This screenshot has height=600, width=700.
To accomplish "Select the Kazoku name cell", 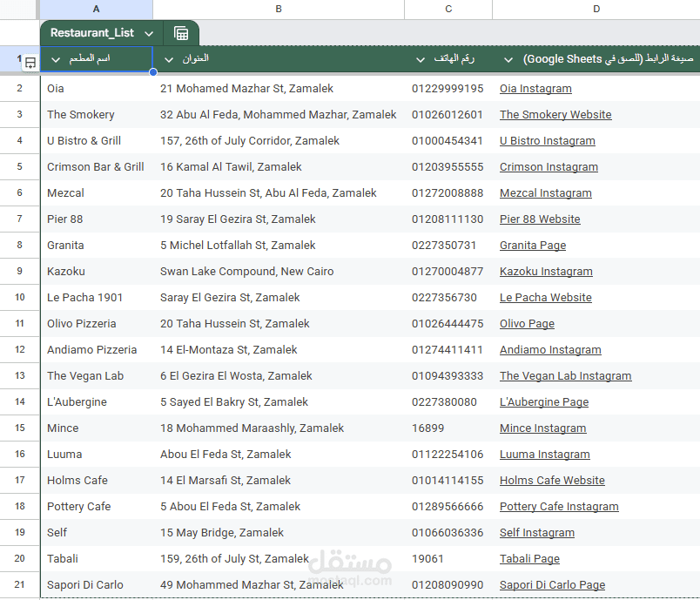I will pos(97,272).
